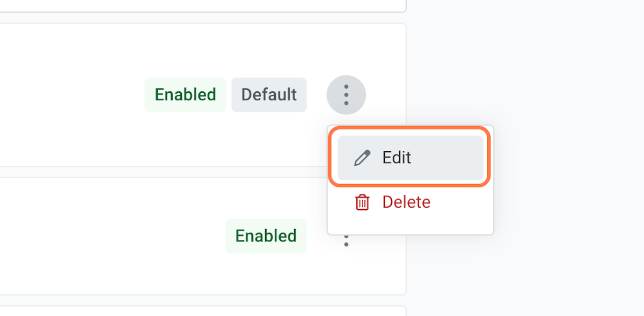644x316 pixels.
Task: Click the highlighted three-dot menu button
Action: (x=346, y=95)
